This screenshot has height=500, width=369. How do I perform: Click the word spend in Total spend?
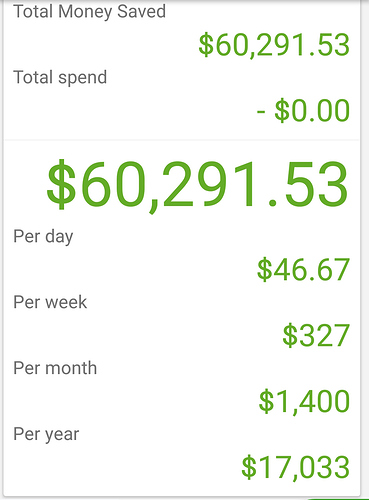82,79
